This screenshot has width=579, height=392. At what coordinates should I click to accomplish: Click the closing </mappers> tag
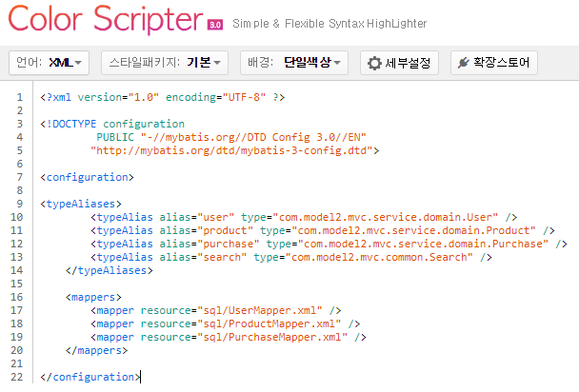(x=96, y=350)
